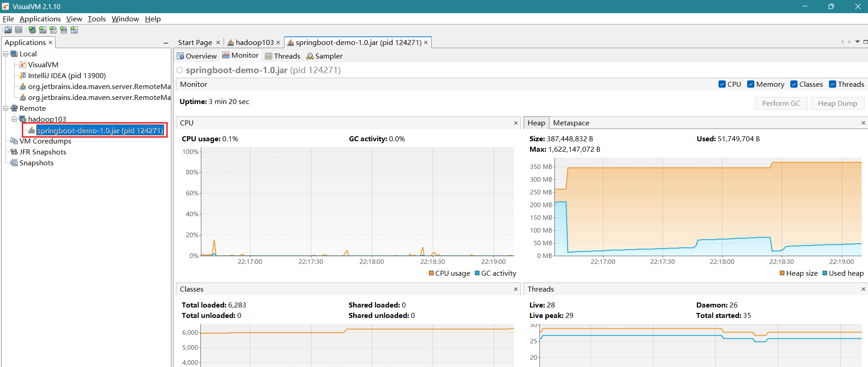Click the Heap Dump button
Screen dimensions: 868x367
(x=837, y=104)
